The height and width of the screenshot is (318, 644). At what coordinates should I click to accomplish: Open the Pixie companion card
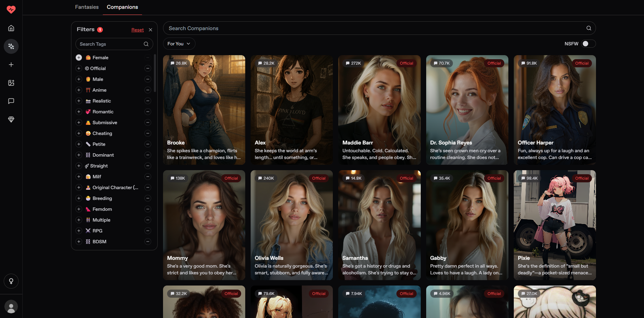point(555,225)
